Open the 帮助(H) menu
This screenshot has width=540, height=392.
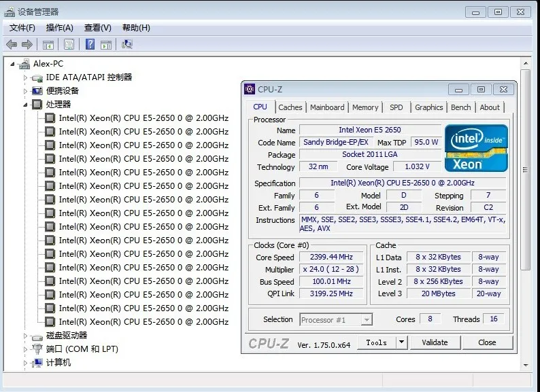tap(136, 28)
